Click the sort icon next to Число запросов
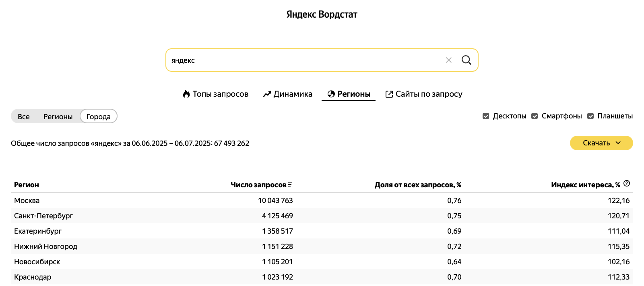644x286 pixels. point(290,185)
